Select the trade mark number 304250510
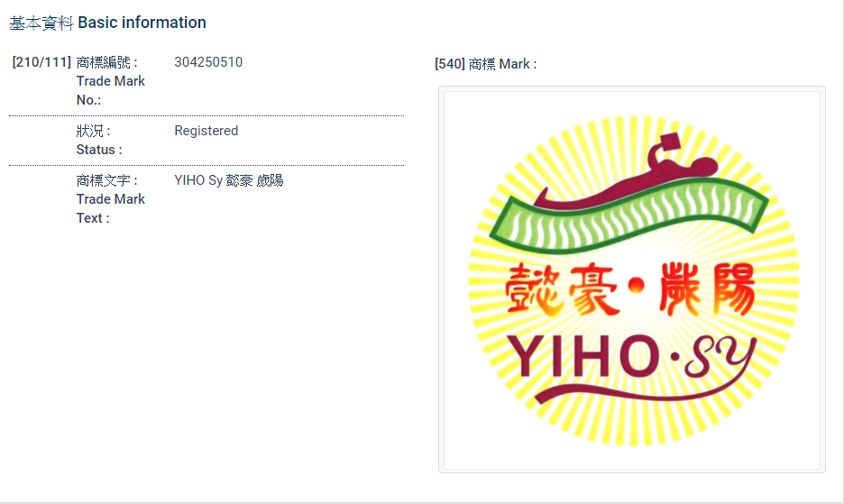The width and height of the screenshot is (844, 504). pos(208,62)
